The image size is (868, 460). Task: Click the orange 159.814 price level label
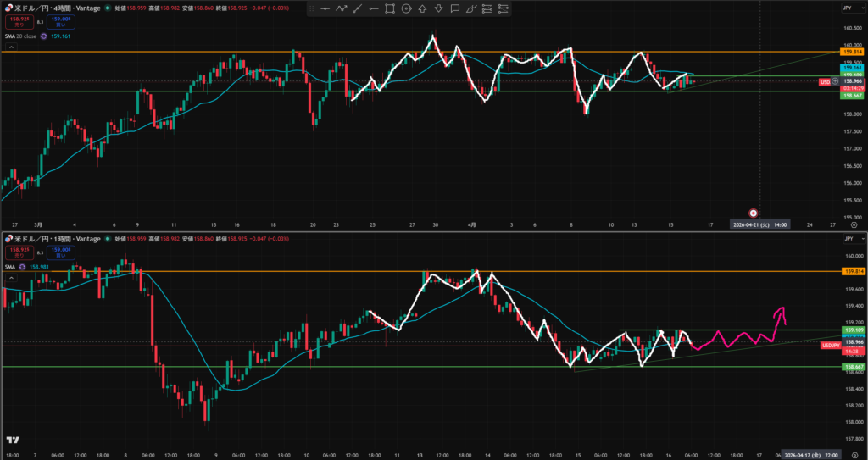[853, 53]
